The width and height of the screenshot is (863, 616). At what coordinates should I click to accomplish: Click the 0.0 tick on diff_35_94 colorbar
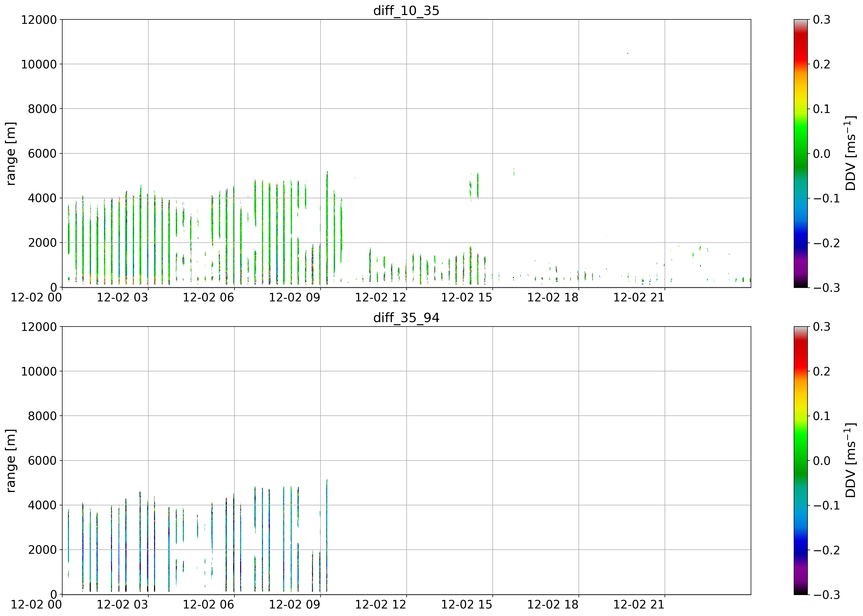822,461
